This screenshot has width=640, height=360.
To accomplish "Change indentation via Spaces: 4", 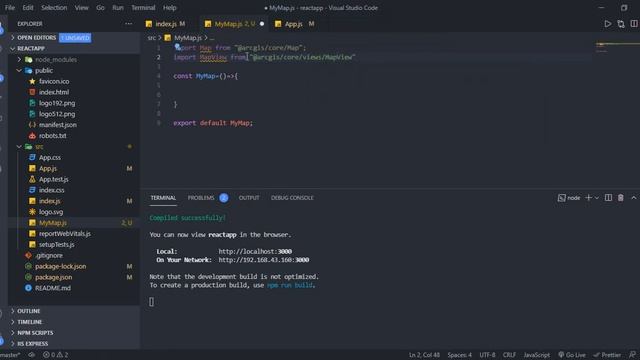I will (x=460, y=355).
